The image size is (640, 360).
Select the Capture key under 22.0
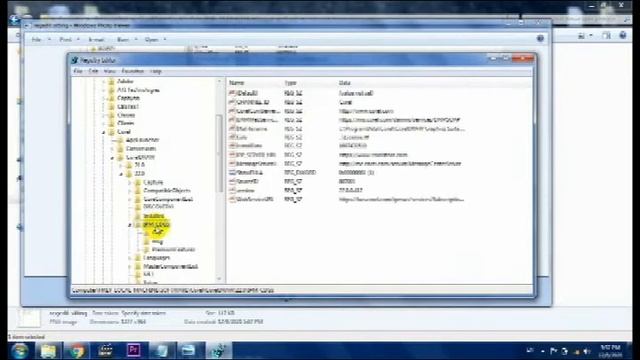[153, 182]
